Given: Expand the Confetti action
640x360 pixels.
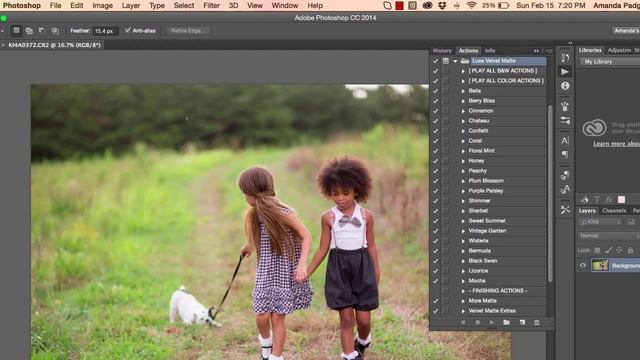Looking at the screenshot, I should click(x=463, y=131).
